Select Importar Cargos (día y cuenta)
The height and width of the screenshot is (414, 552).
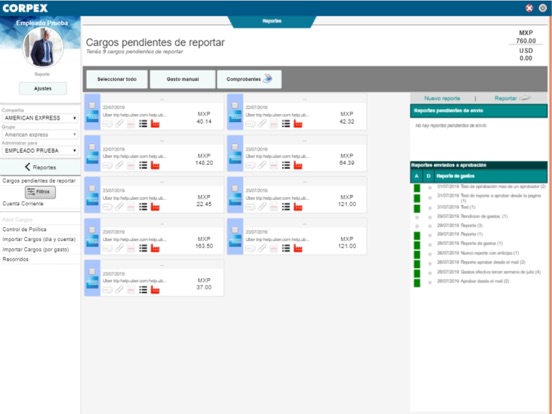click(39, 239)
